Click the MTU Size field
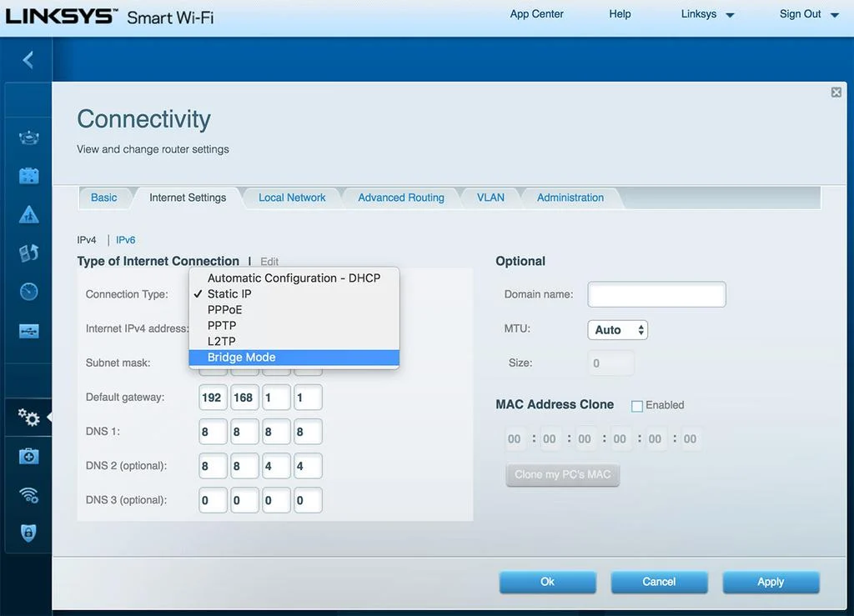Image resolution: width=854 pixels, height=616 pixels. (611, 363)
